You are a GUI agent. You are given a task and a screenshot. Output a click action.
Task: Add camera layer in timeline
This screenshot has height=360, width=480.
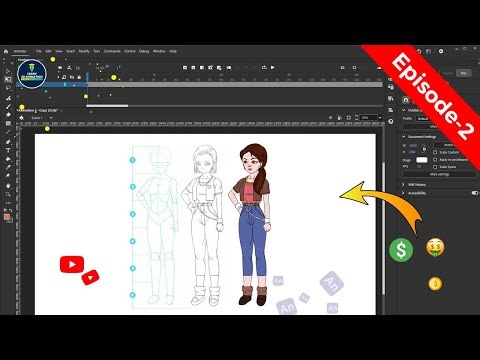[x=60, y=68]
